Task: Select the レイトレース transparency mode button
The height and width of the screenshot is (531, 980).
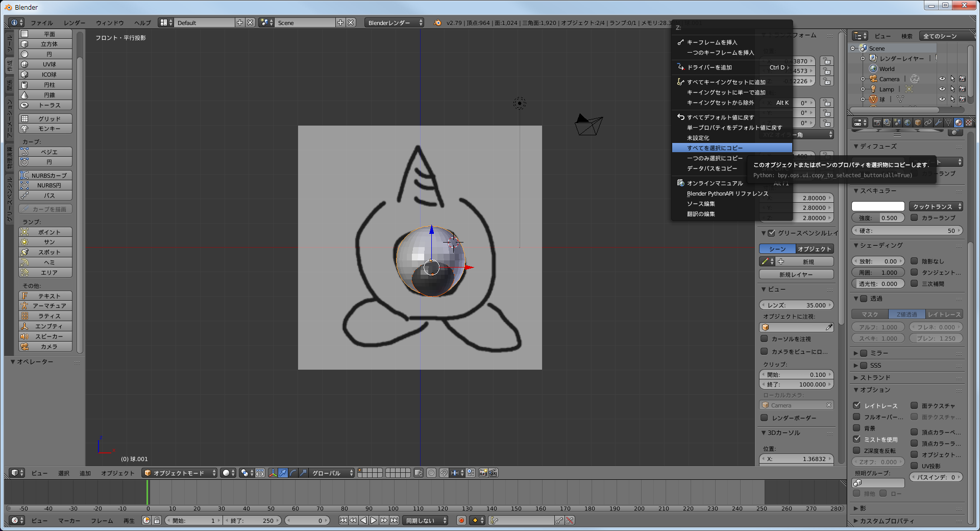Action: (x=944, y=315)
